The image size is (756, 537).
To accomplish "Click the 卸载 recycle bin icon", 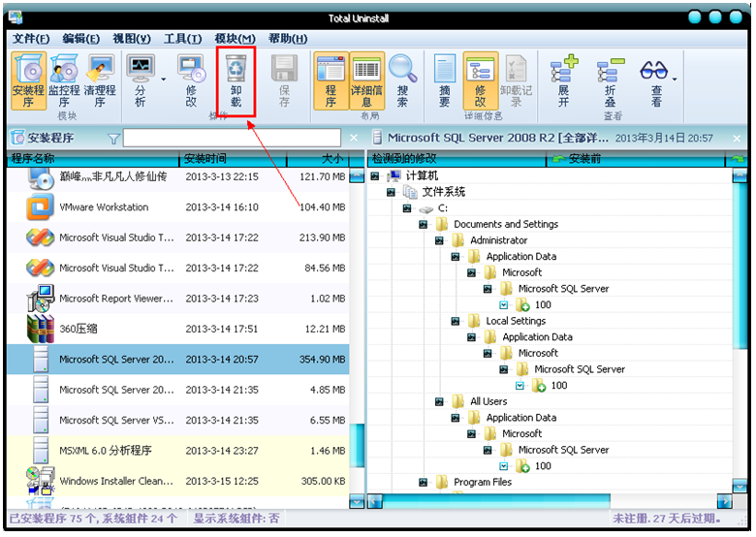I will 236,81.
